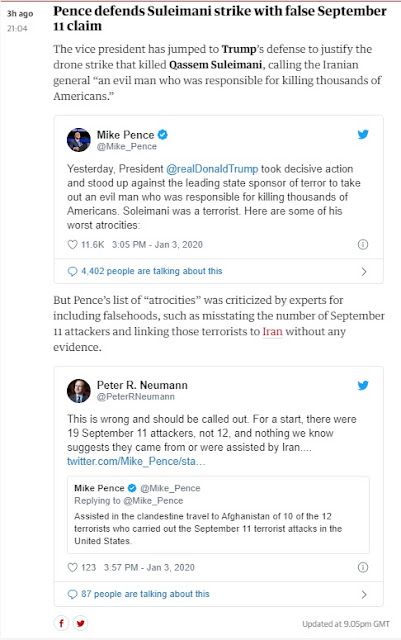This screenshot has width=401, height=640.
Task: Click Mike Pence's verified badge
Action: pos(163,134)
